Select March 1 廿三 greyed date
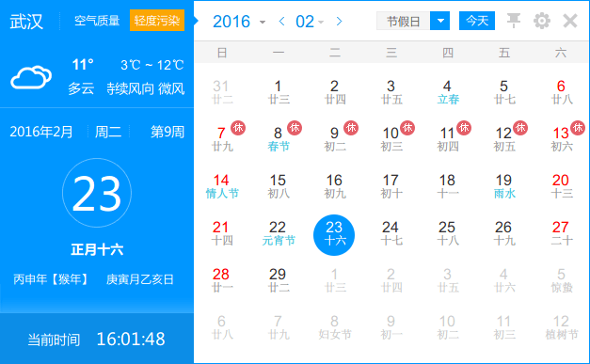 tap(334, 280)
